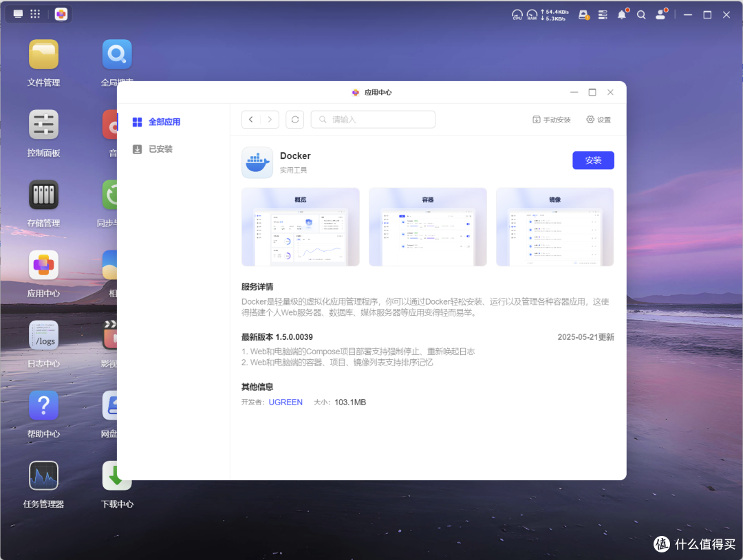This screenshot has width=743, height=560.
Task: Click the blue 安装 button
Action: click(593, 160)
